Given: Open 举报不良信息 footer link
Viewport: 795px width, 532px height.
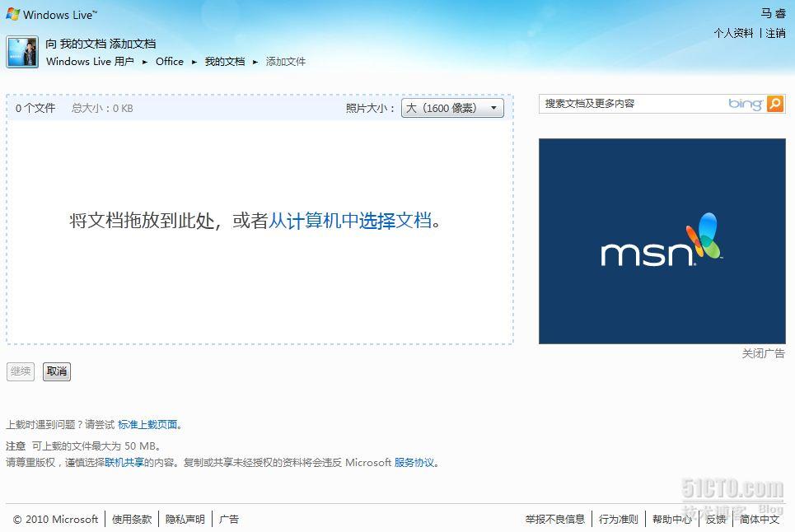Looking at the screenshot, I should click(555, 520).
